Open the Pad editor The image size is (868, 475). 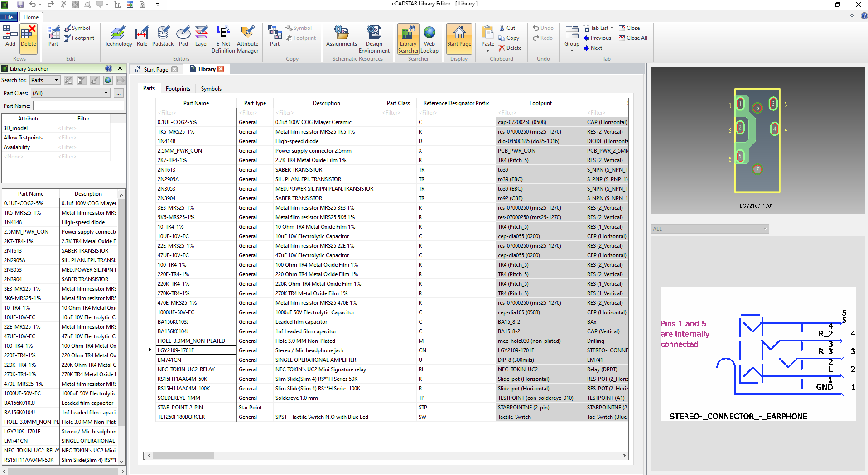point(183,36)
